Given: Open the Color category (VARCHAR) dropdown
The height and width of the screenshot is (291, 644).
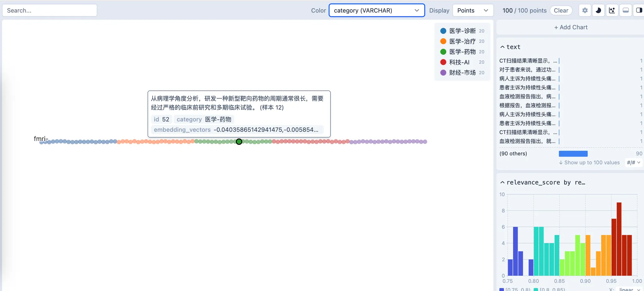Looking at the screenshot, I should (376, 10).
